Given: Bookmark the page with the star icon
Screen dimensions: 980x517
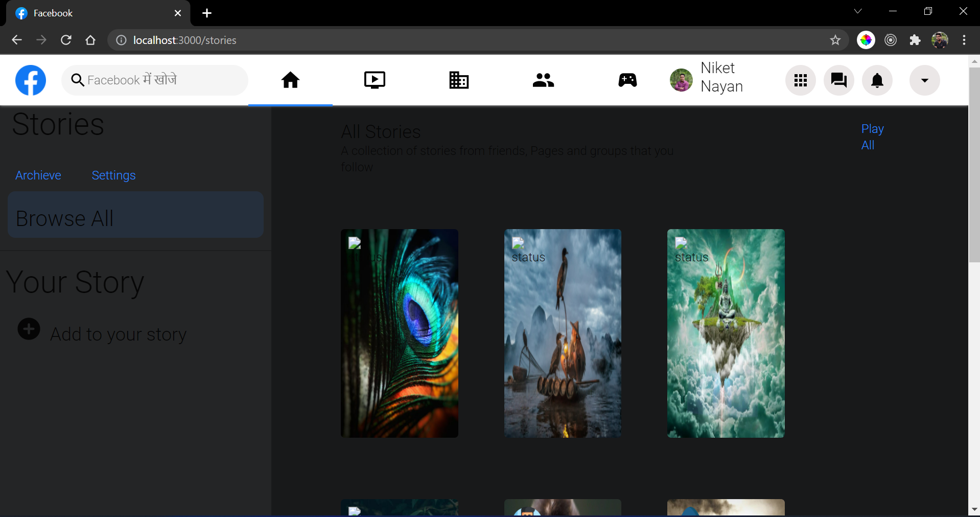Looking at the screenshot, I should tap(835, 40).
